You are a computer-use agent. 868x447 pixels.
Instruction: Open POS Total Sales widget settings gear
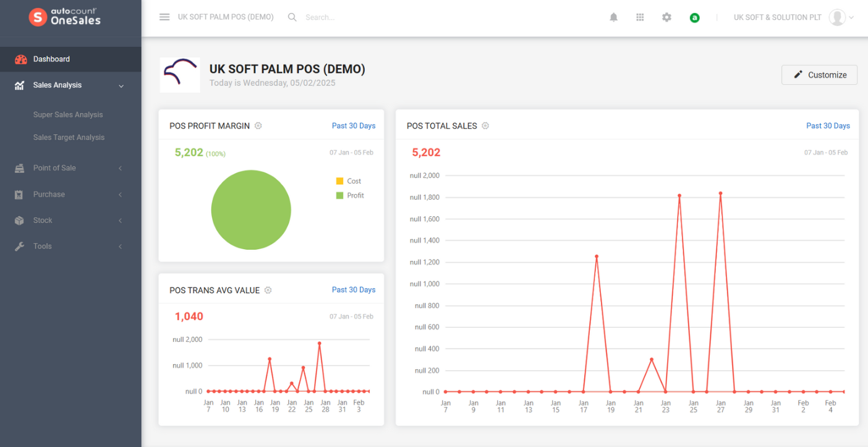pyautogui.click(x=485, y=126)
